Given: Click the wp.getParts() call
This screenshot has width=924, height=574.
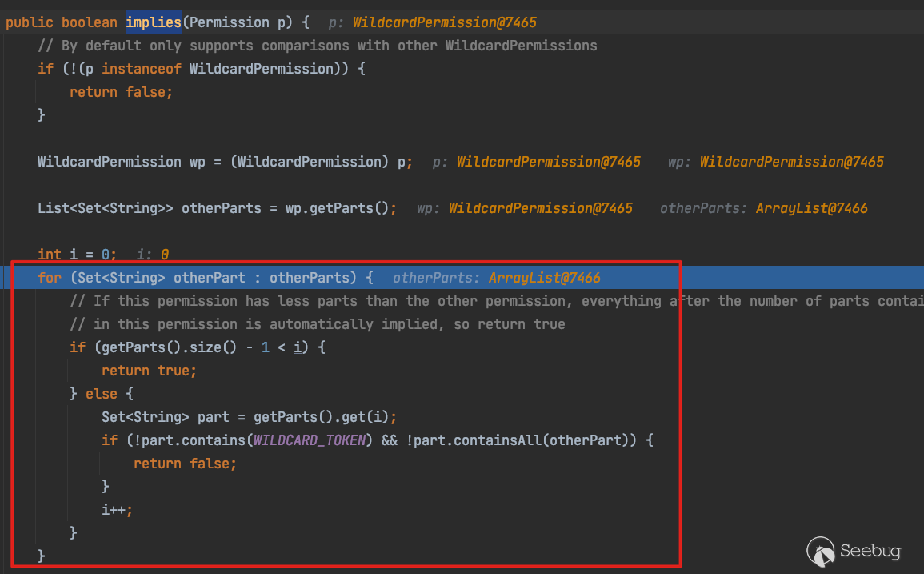Looking at the screenshot, I should point(337,208).
